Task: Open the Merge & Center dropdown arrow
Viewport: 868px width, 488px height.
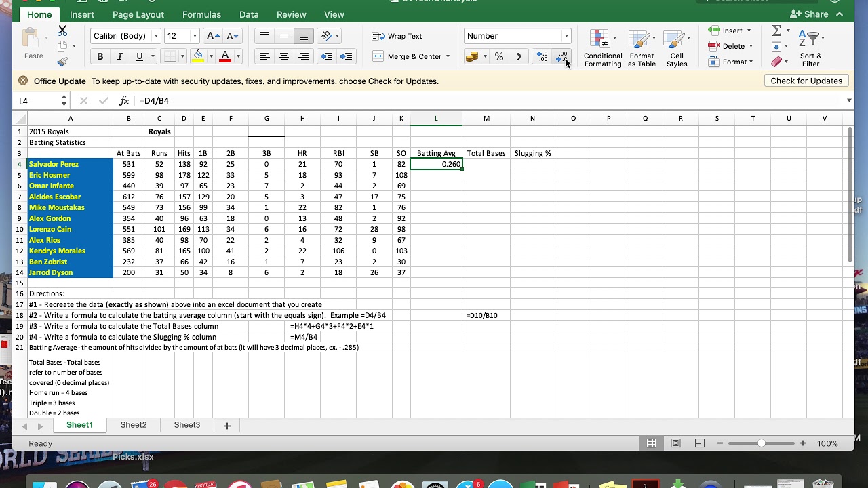Action: click(448, 56)
